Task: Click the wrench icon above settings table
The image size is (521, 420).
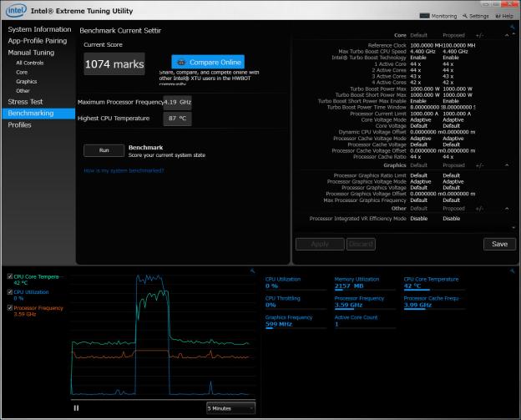Action: (x=512, y=28)
